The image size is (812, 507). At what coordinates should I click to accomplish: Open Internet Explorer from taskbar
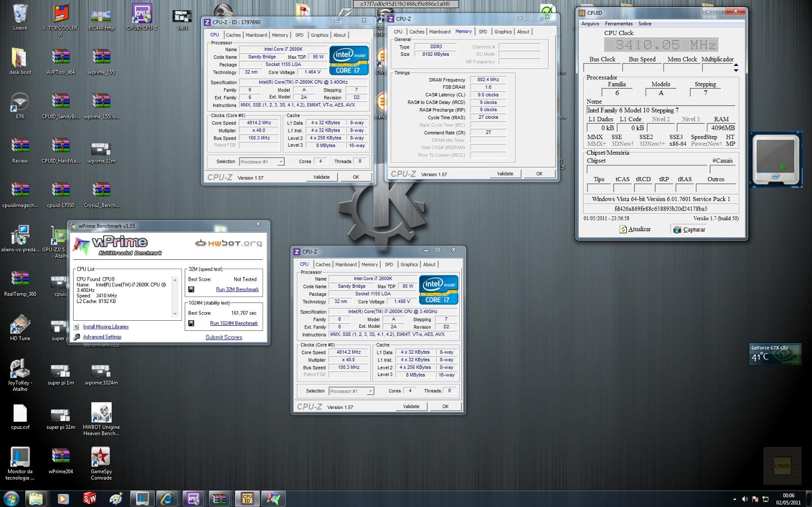coord(168,498)
